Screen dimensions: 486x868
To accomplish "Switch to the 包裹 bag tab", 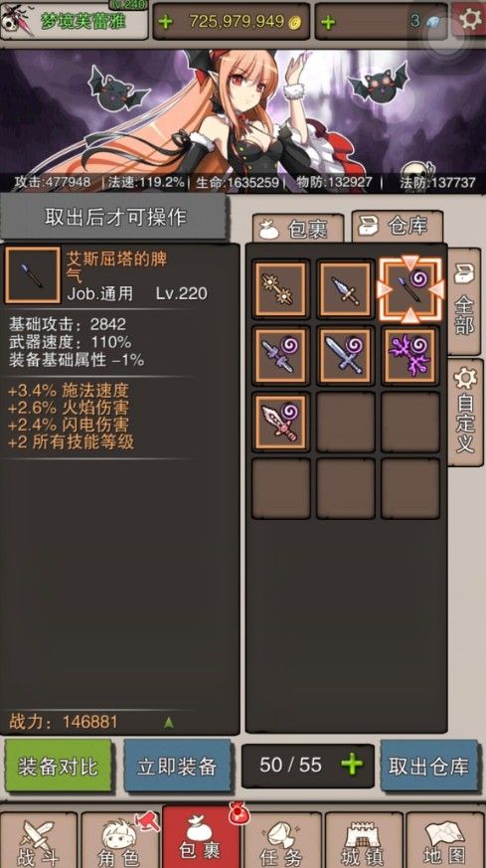I will (298, 229).
